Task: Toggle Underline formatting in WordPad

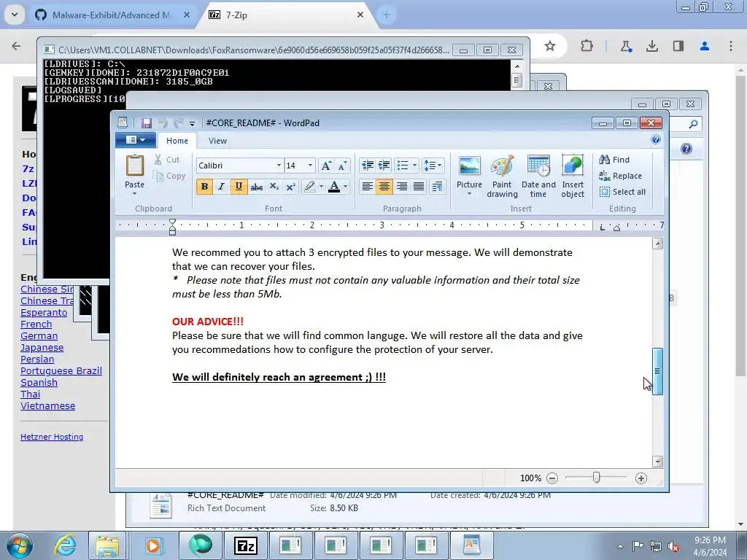Action: [239, 186]
